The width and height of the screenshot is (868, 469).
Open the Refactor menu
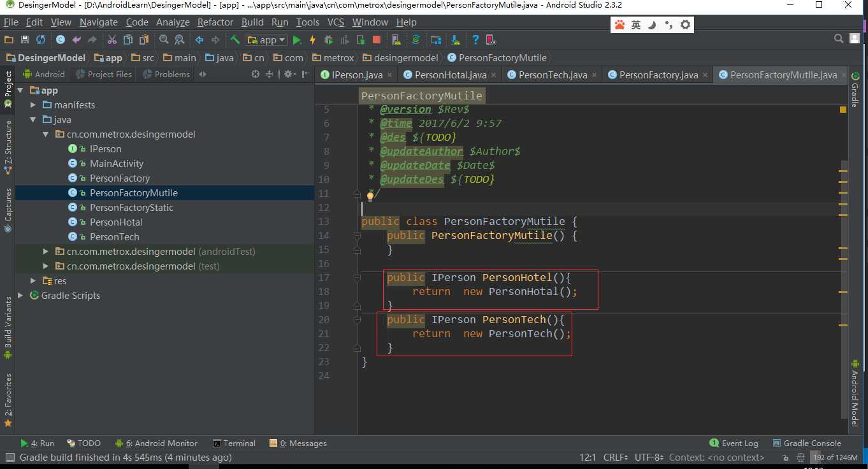215,22
